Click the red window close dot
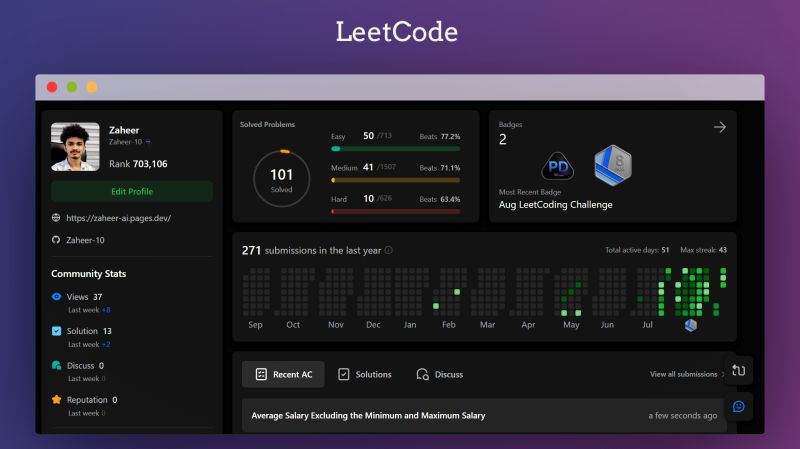The width and height of the screenshot is (800, 449). click(52, 87)
